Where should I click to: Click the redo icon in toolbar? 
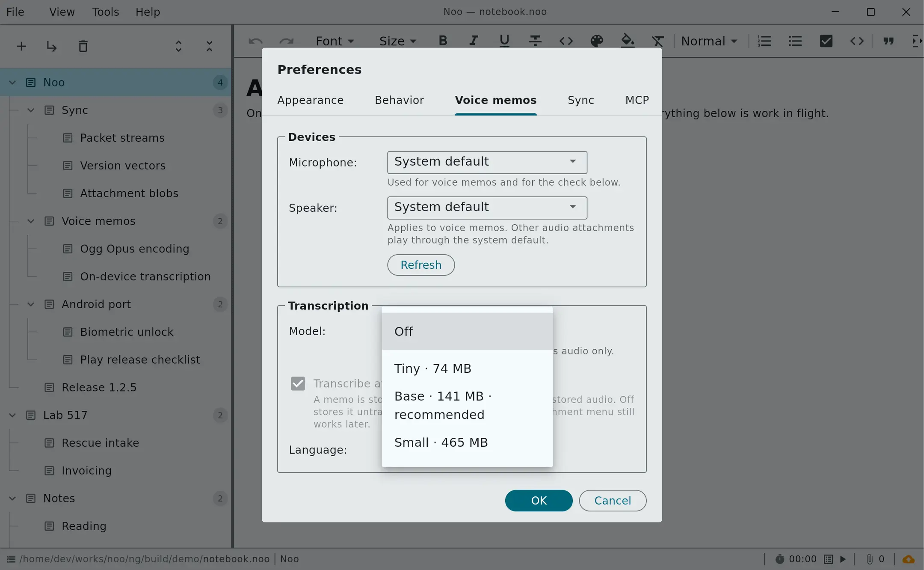coord(286,41)
